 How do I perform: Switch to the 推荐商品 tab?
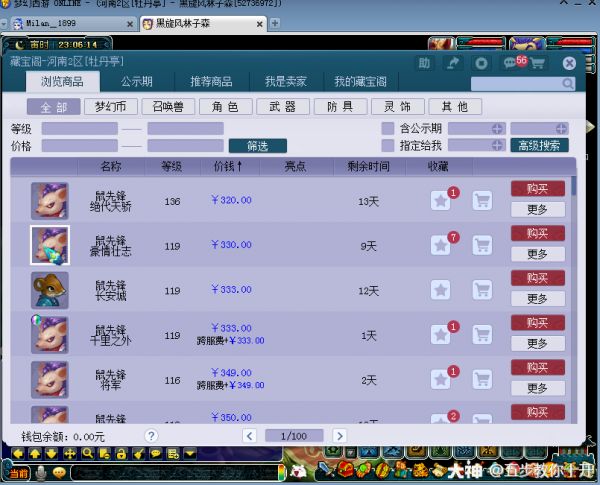[x=212, y=82]
